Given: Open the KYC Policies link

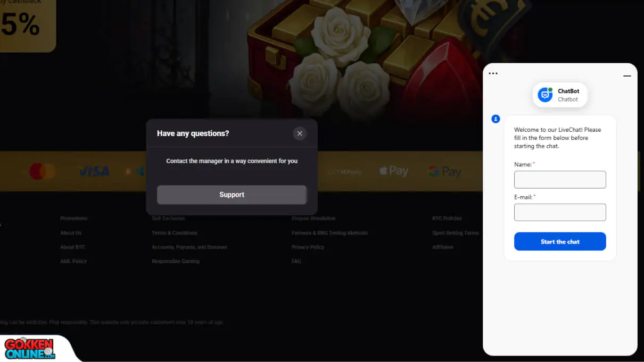Looking at the screenshot, I should tap(447, 218).
